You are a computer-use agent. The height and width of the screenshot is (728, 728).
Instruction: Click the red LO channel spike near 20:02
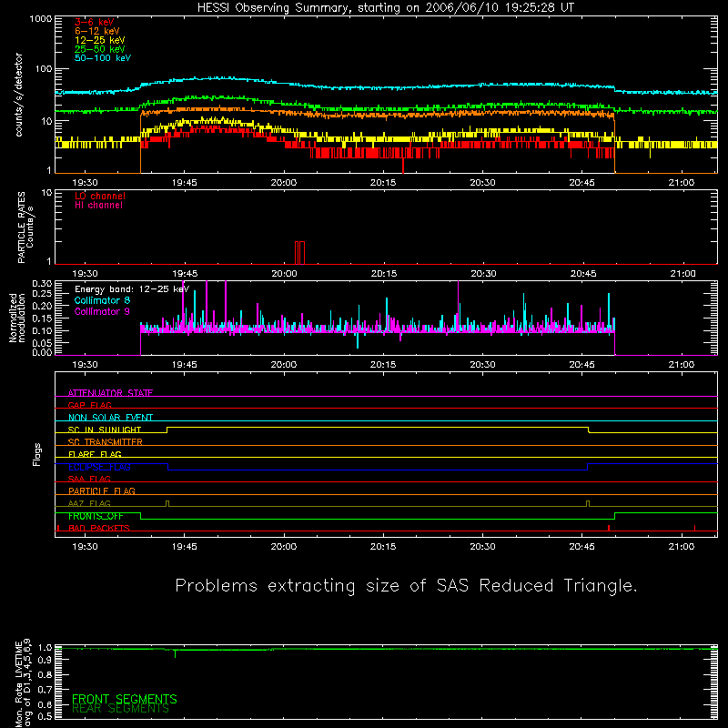pyautogui.click(x=300, y=253)
